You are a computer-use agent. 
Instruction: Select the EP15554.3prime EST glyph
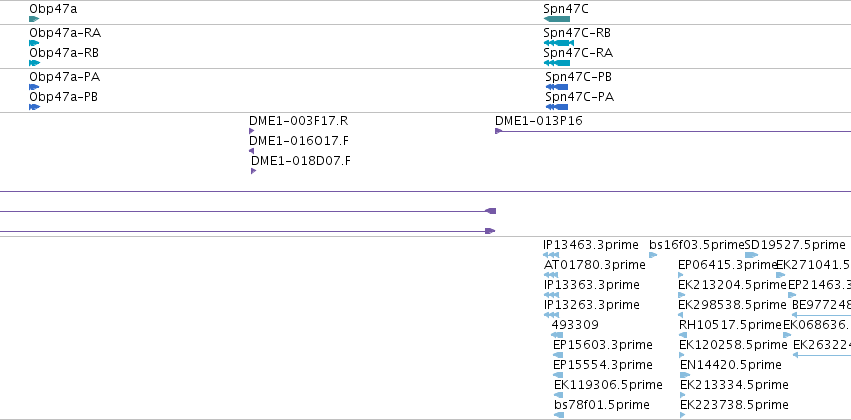pos(558,375)
